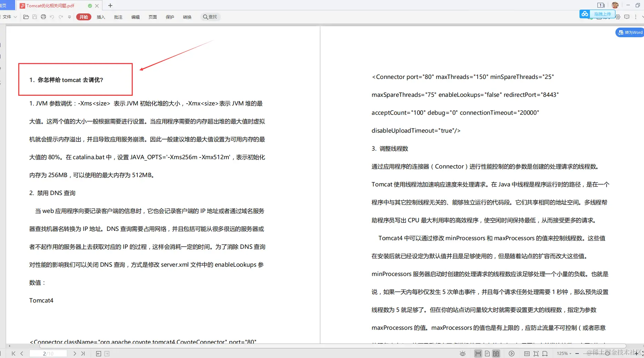
Task: Jump to the last page
Action: click(x=83, y=354)
